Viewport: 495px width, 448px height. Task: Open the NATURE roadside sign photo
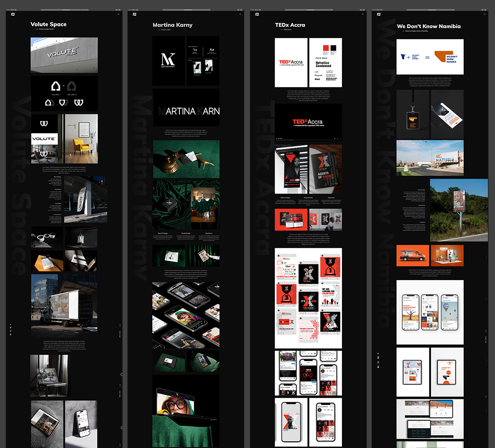click(x=430, y=158)
